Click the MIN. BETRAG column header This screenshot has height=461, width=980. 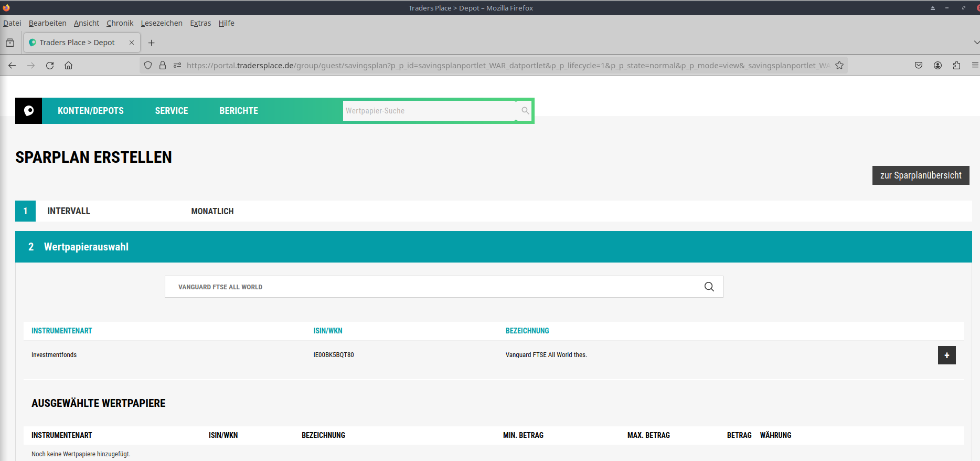coord(523,435)
